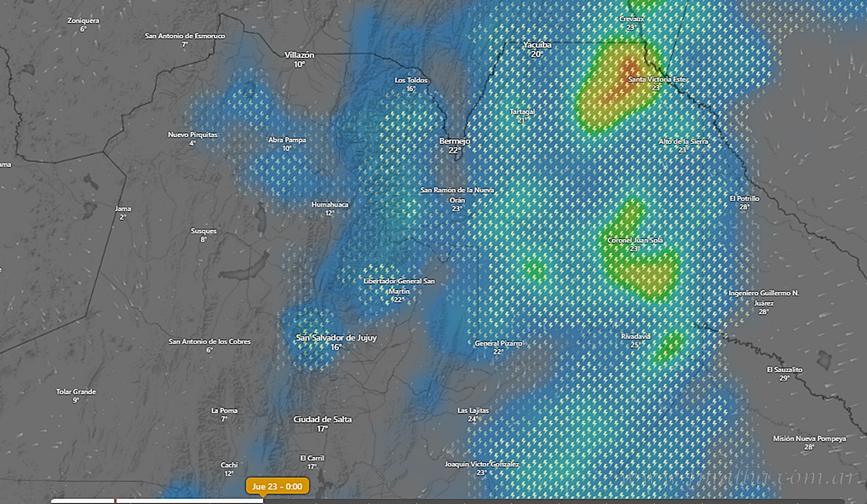
Task: Click the Susques city label
Action: tap(203, 231)
